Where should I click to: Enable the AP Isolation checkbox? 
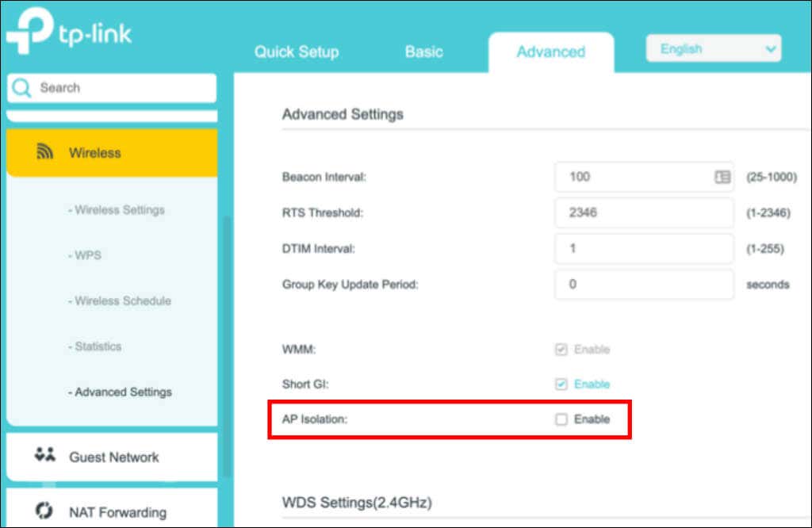[561, 419]
